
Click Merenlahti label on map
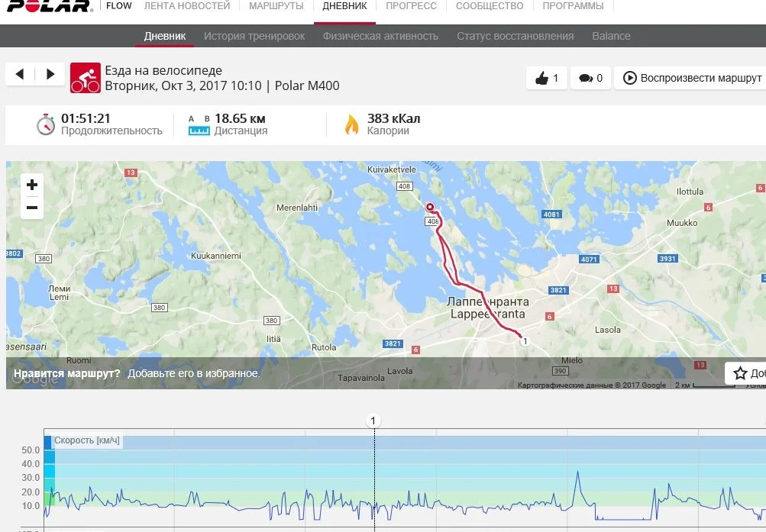click(297, 208)
